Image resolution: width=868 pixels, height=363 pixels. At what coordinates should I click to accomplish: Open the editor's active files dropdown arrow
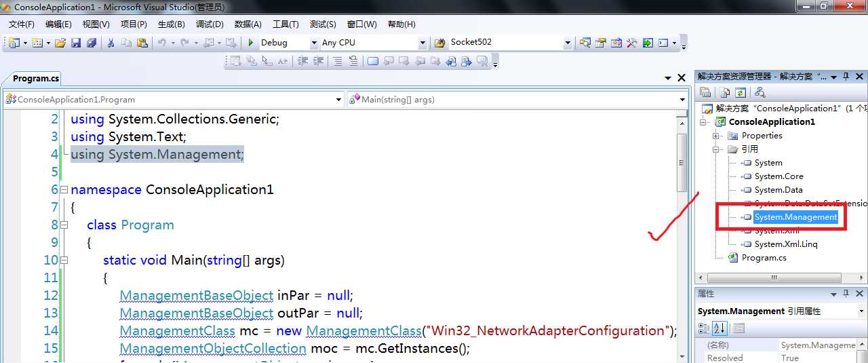[668, 78]
